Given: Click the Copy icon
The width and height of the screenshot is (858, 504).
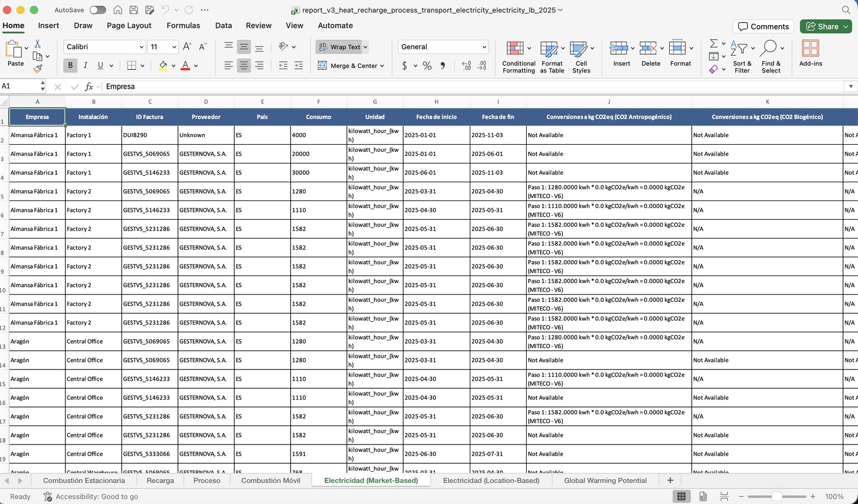Looking at the screenshot, I should (38, 56).
